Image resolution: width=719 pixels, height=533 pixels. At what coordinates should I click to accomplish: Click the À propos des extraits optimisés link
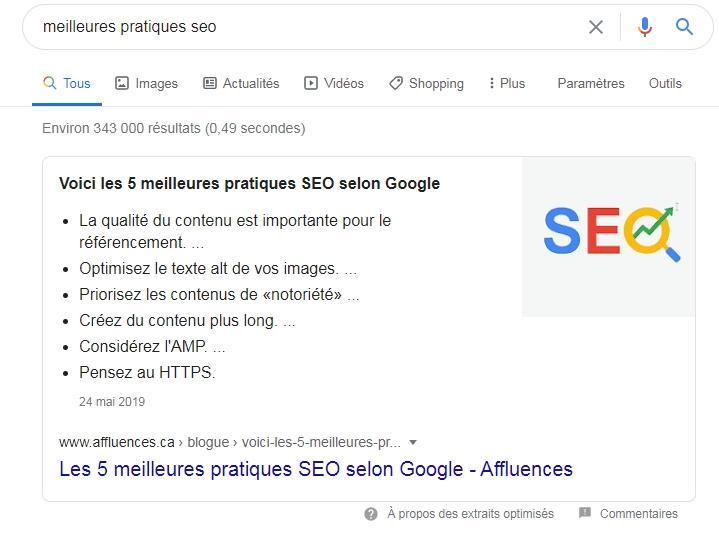(x=470, y=514)
